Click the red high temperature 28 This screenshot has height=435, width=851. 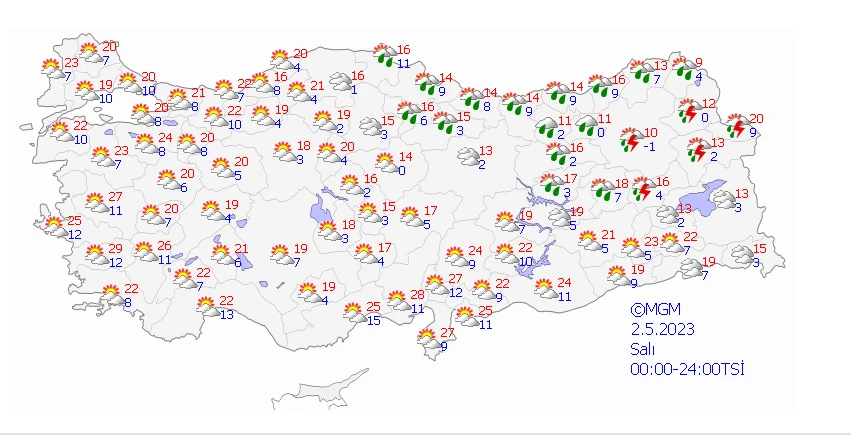coord(417,295)
